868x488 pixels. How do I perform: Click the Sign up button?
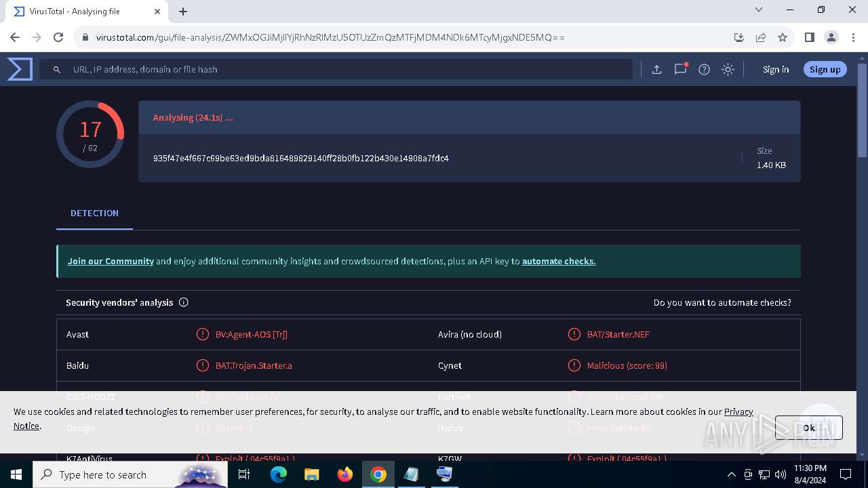pos(825,69)
